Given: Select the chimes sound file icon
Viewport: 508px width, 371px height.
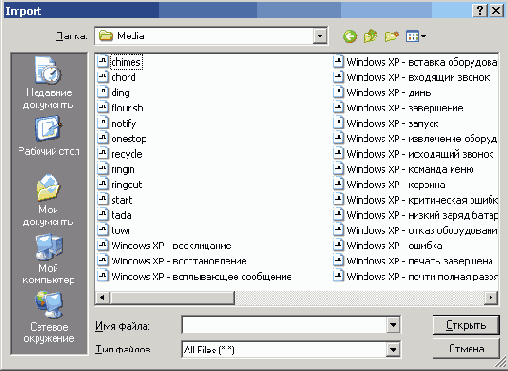Looking at the screenshot, I should 103,62.
